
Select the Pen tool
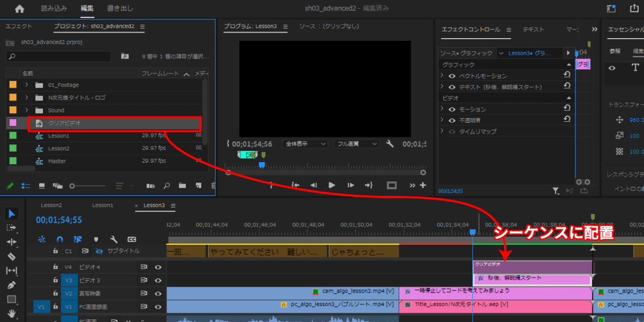click(x=12, y=285)
